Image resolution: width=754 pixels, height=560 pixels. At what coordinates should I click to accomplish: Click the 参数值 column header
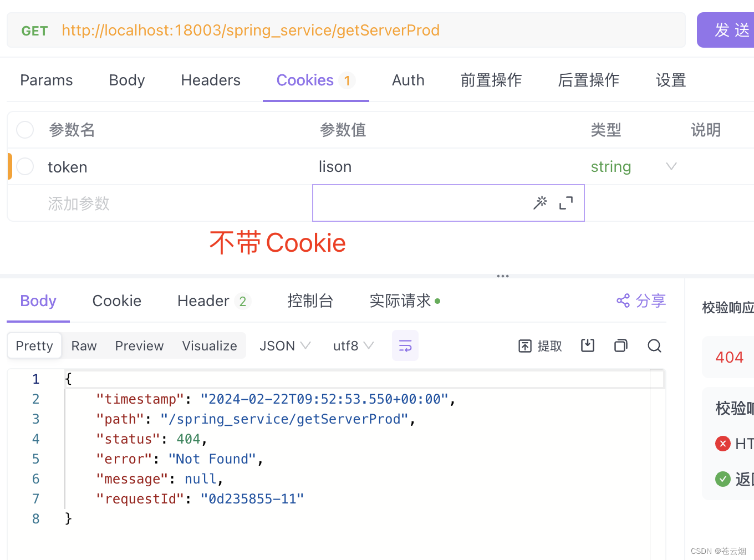click(343, 130)
